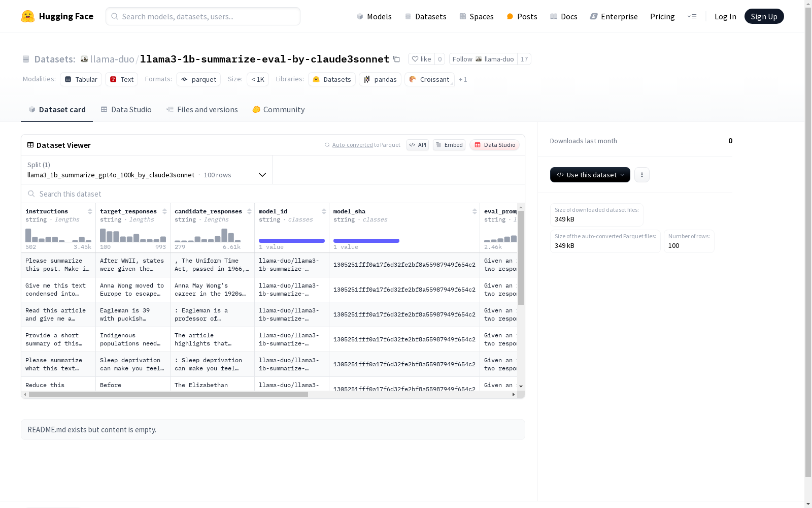The image size is (812, 508).
Task: Switch to the Dataset card tab
Action: click(x=57, y=110)
